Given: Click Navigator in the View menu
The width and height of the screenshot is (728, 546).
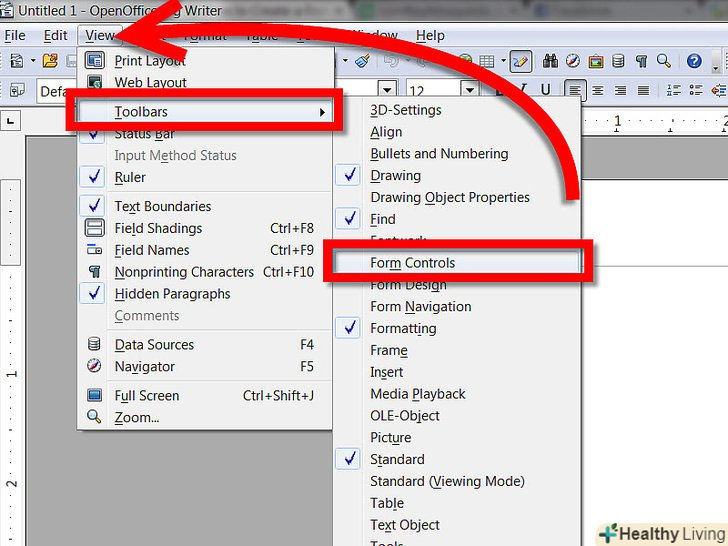Looking at the screenshot, I should click(x=205, y=366).
